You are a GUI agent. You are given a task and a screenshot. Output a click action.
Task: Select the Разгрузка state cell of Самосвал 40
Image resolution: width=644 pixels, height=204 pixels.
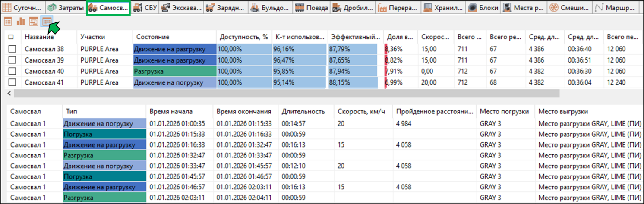point(175,71)
